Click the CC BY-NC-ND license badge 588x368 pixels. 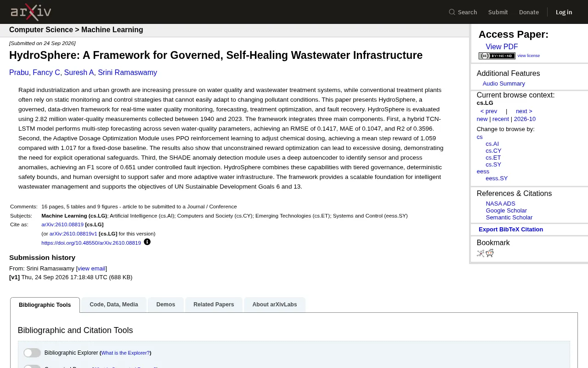click(497, 56)
